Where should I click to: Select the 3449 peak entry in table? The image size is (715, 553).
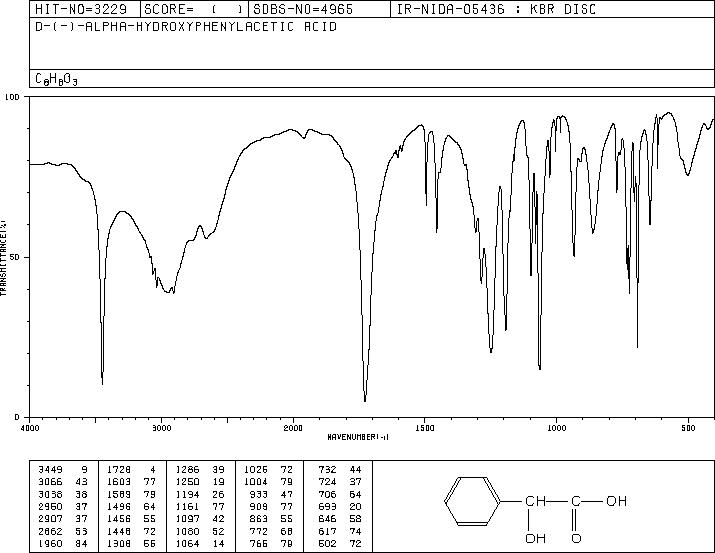[63, 470]
